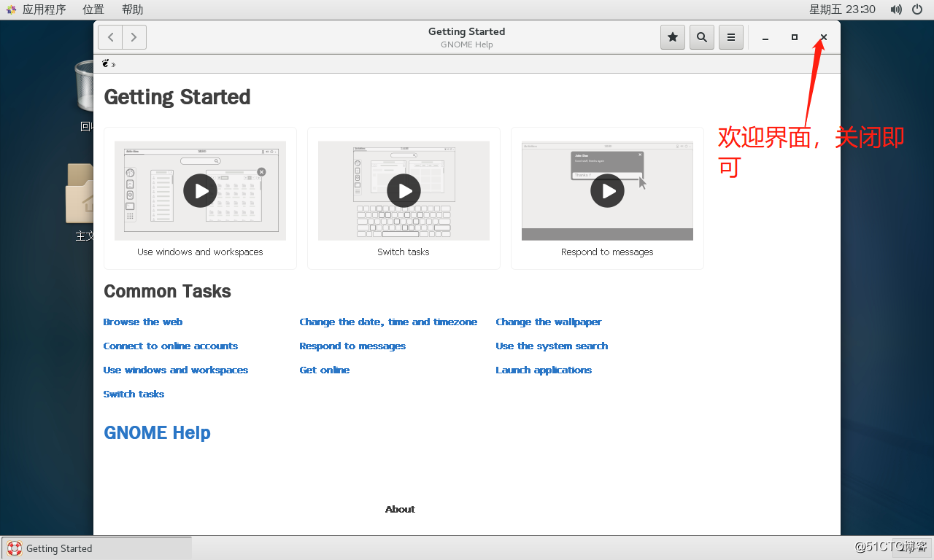Open the 'Launch applications' link
The width and height of the screenshot is (934, 560).
[544, 370]
